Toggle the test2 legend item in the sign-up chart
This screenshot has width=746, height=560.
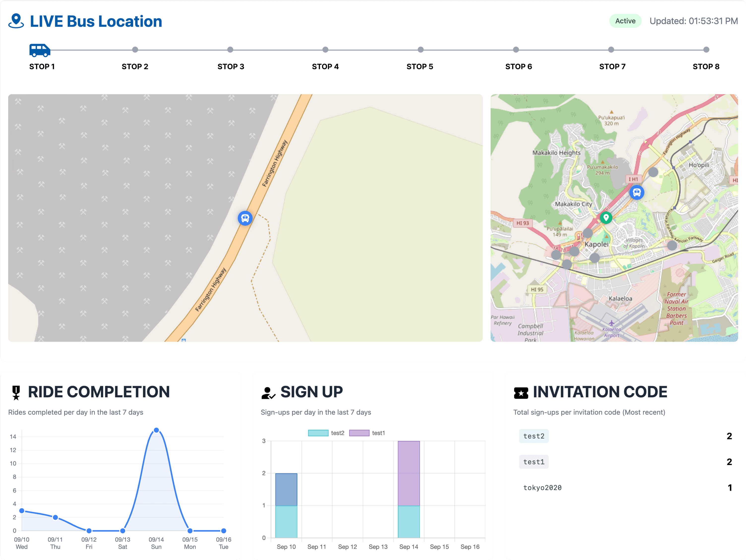pos(326,433)
